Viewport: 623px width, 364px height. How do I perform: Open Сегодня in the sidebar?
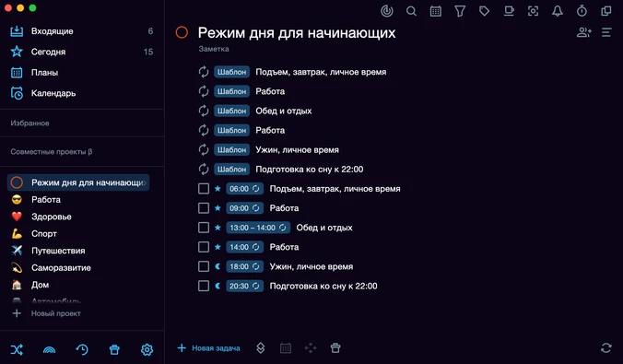pyautogui.click(x=82, y=52)
